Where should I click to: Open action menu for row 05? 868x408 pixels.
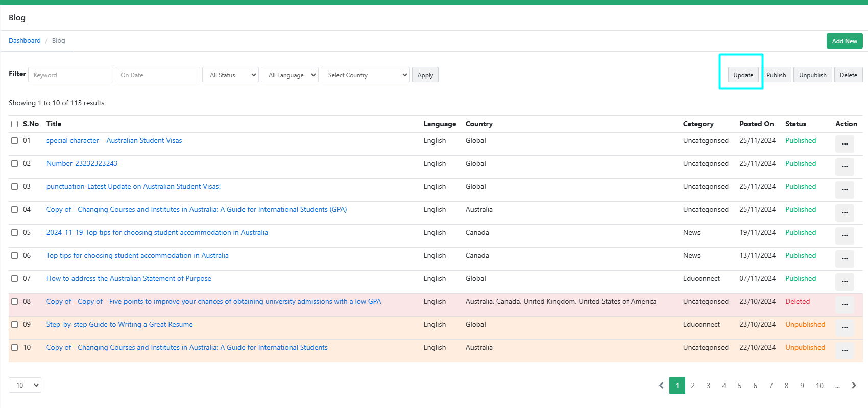coord(845,235)
